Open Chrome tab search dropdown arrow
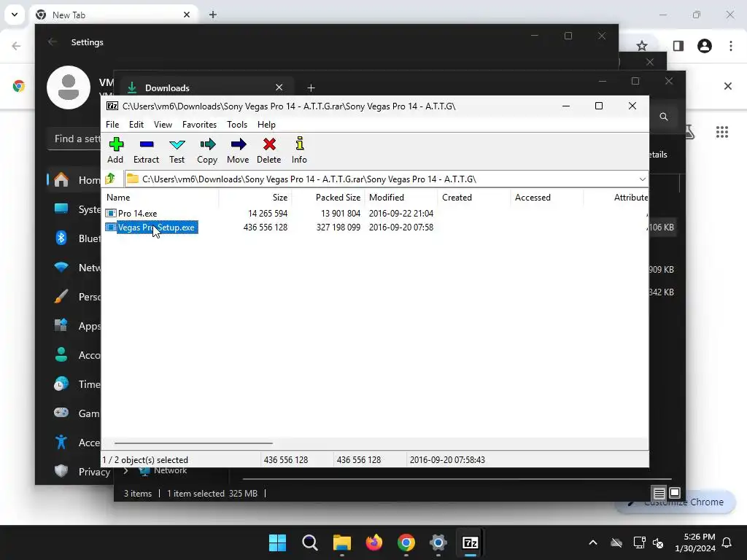 (15, 15)
